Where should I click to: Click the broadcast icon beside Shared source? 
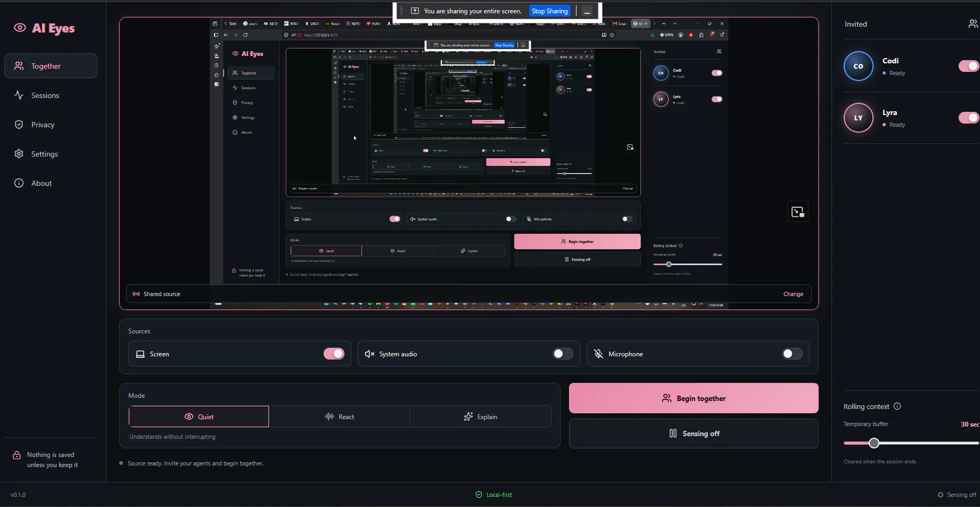136,294
